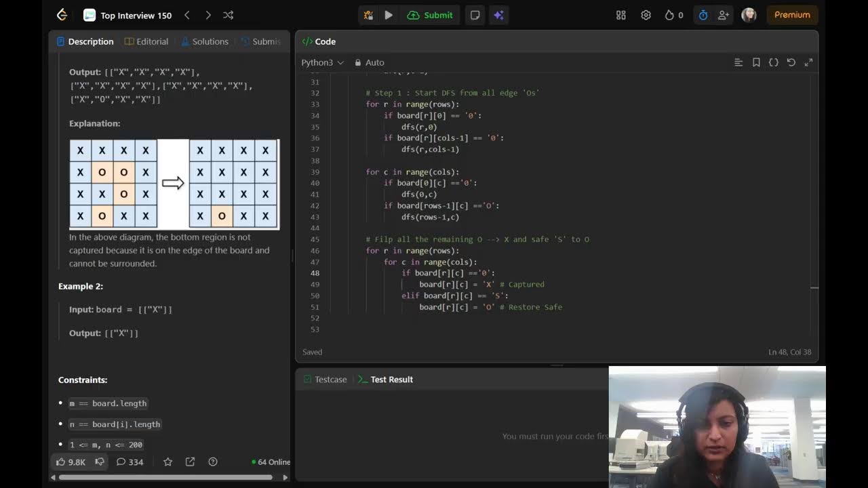Run the code with play button
This screenshot has height=488, width=868.
[x=389, y=15]
